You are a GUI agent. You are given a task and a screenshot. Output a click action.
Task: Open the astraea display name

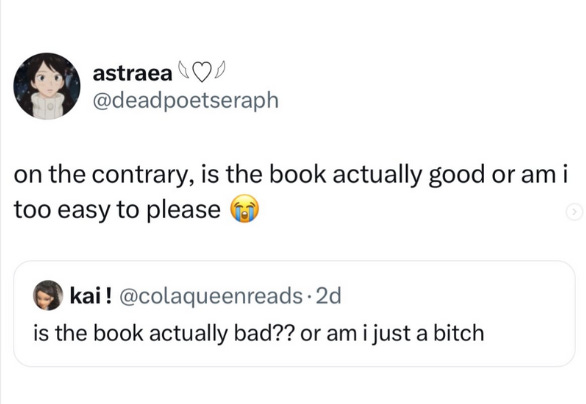pos(132,74)
